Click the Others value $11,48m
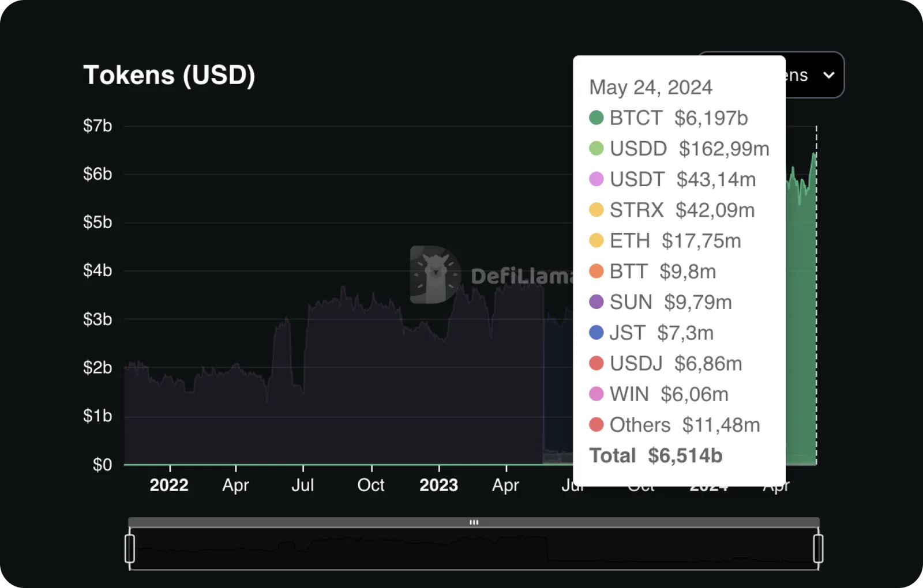 tap(721, 425)
